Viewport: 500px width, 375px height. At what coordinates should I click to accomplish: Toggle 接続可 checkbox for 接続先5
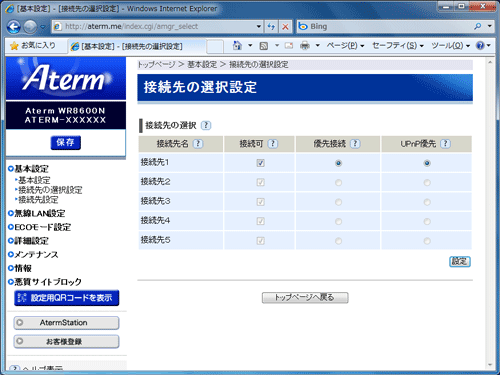(x=260, y=241)
